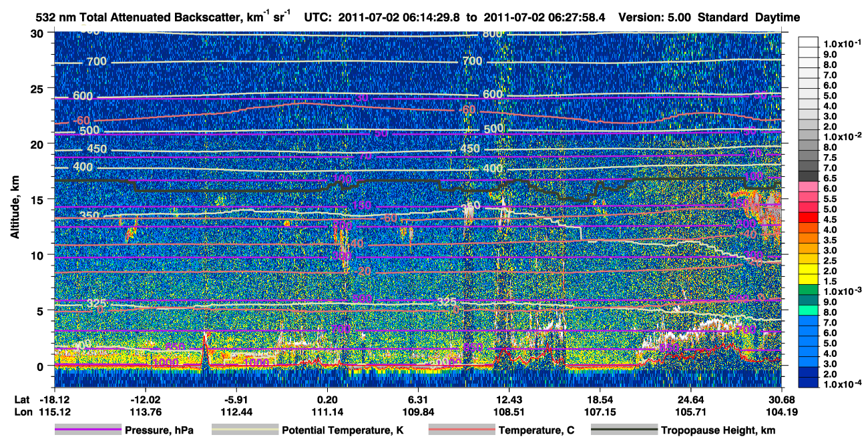Click the latitude value '-12.02'
The image size is (868, 445).
tap(146, 399)
